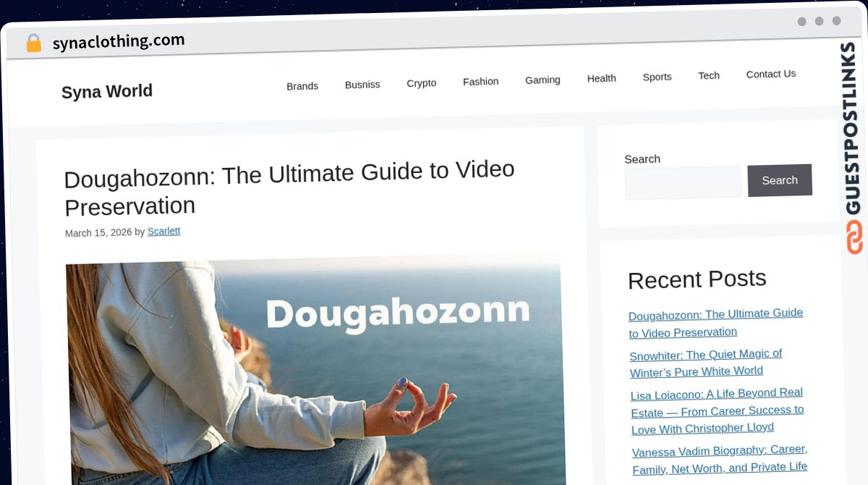The image size is (868, 485).
Task: Click inside the Search text field
Action: point(683,182)
